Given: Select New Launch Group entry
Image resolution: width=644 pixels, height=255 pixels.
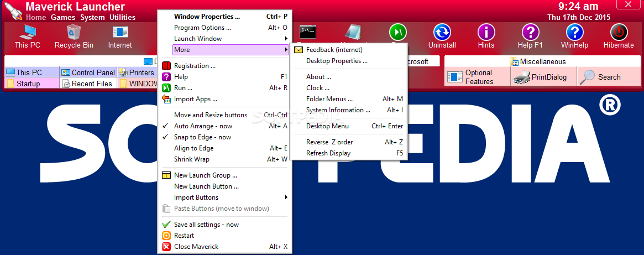Looking at the screenshot, I should 224,175.
